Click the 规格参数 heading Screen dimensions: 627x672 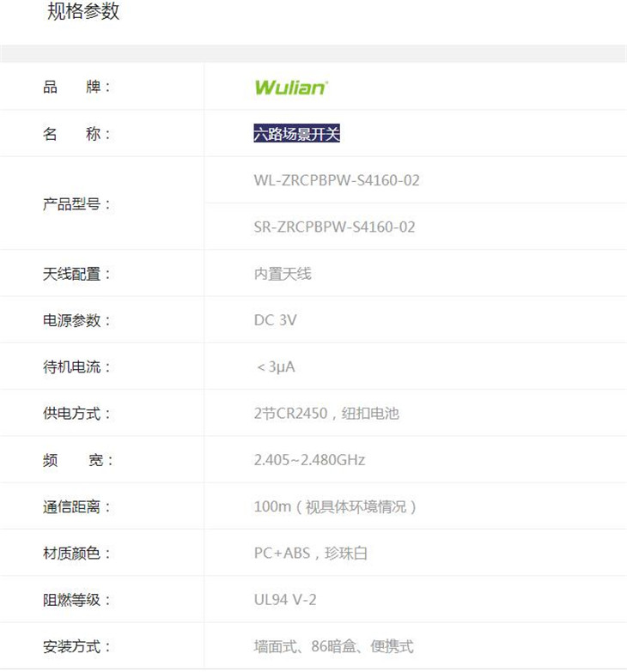pos(83,12)
